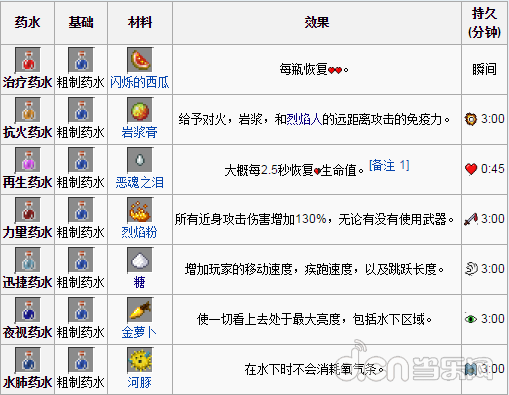Image resolution: width=509 pixels, height=395 pixels.
Task: Select the 治疗药水 label text
Action: (27, 82)
